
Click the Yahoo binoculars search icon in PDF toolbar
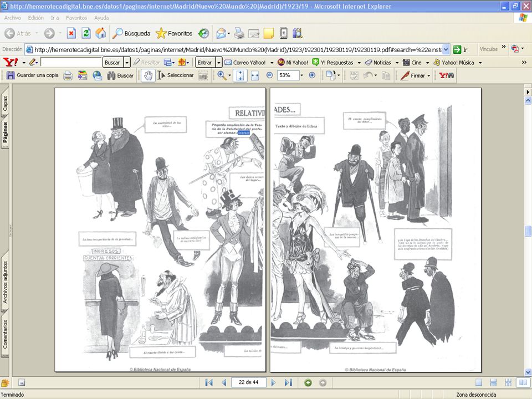point(447,75)
